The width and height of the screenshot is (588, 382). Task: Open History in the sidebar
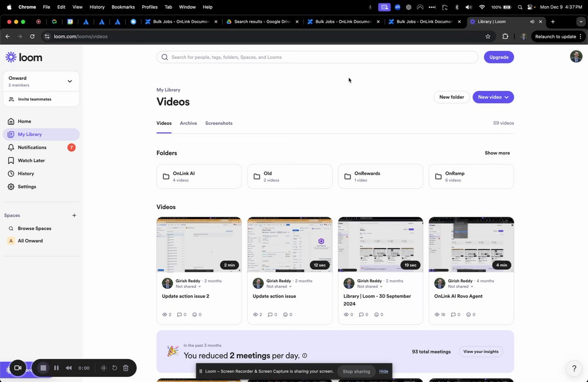41,174
